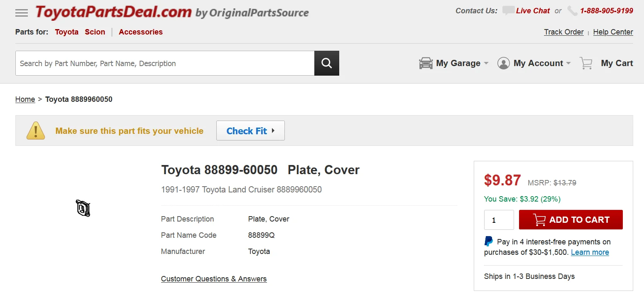Click the Toyota 8889960050 breadcrumb text
This screenshot has width=644, height=303.
coord(79,99)
